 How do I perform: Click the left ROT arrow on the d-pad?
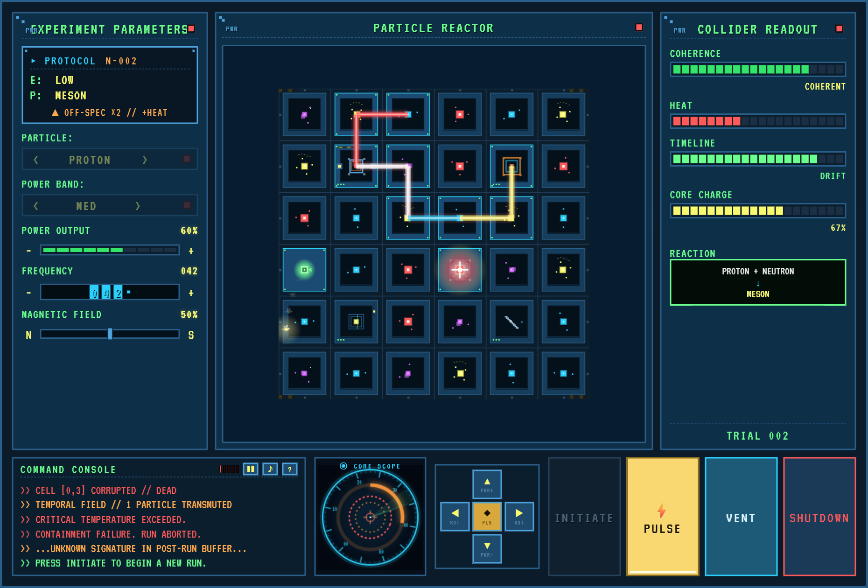pos(455,517)
